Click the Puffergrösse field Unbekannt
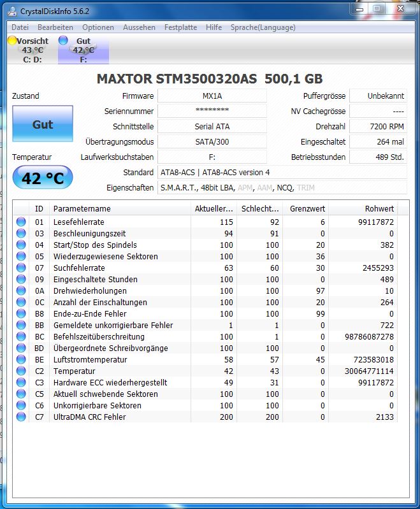This screenshot has width=420, height=509. coord(378,96)
